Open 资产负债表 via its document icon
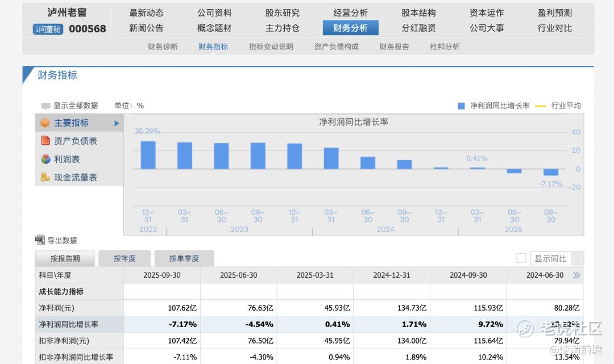 pos(45,141)
